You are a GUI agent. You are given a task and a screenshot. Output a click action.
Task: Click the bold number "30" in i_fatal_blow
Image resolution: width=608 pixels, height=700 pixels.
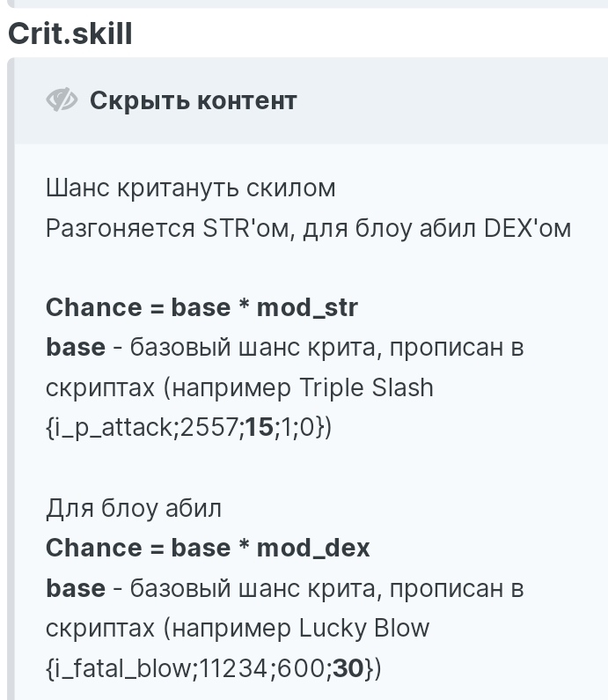(x=348, y=668)
